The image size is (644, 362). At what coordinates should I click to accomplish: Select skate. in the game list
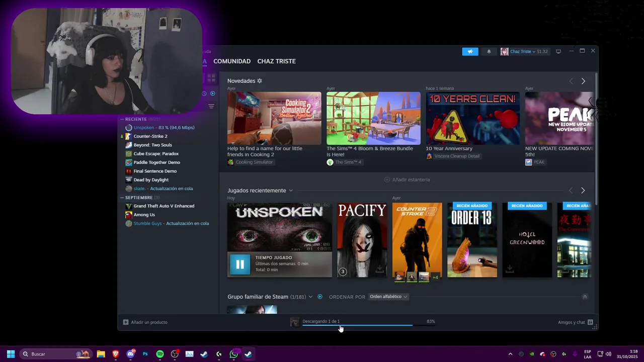tap(159, 189)
